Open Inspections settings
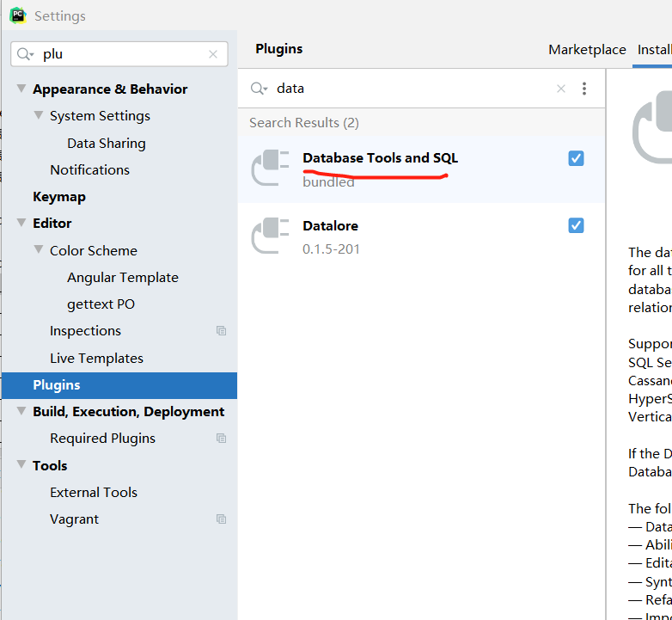Screen dimensions: 672x620 point(85,331)
